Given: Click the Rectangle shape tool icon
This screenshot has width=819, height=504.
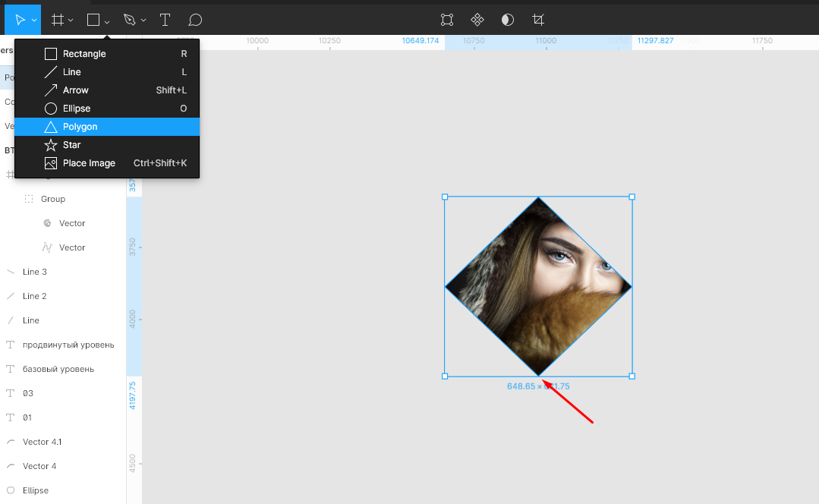Looking at the screenshot, I should point(93,20).
